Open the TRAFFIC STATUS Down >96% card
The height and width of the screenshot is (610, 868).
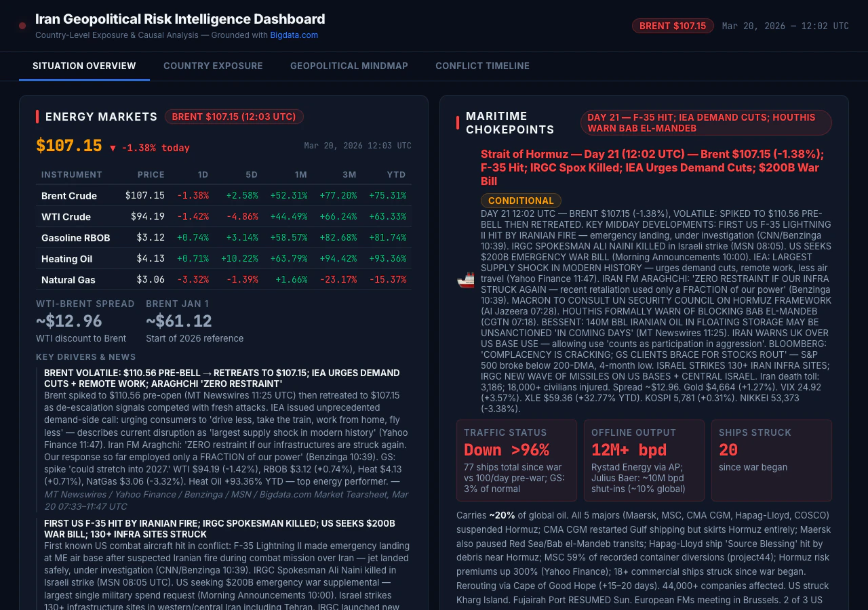pyautogui.click(x=517, y=460)
